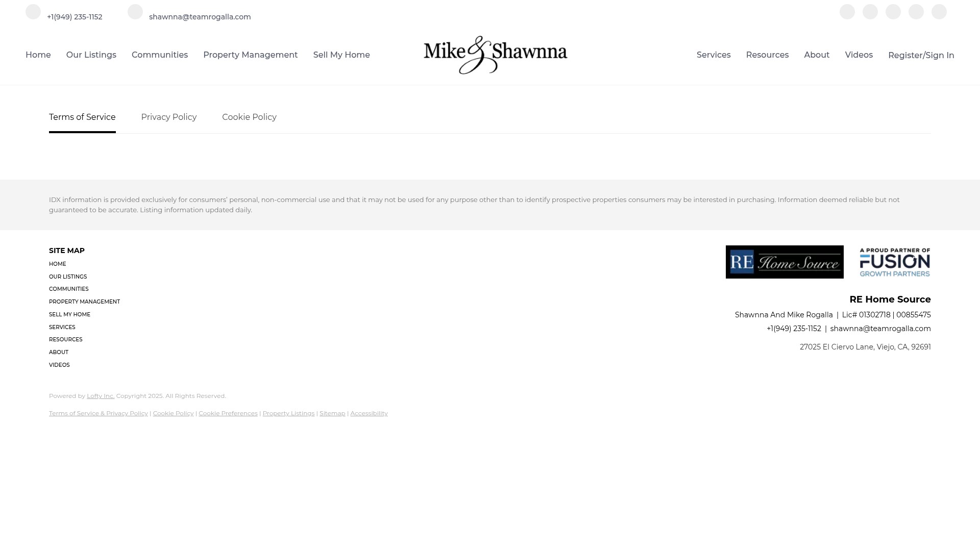This screenshot has width=980, height=551.
Task: Click the Copyright 2025 All Rights Reserved text
Action: tap(171, 396)
